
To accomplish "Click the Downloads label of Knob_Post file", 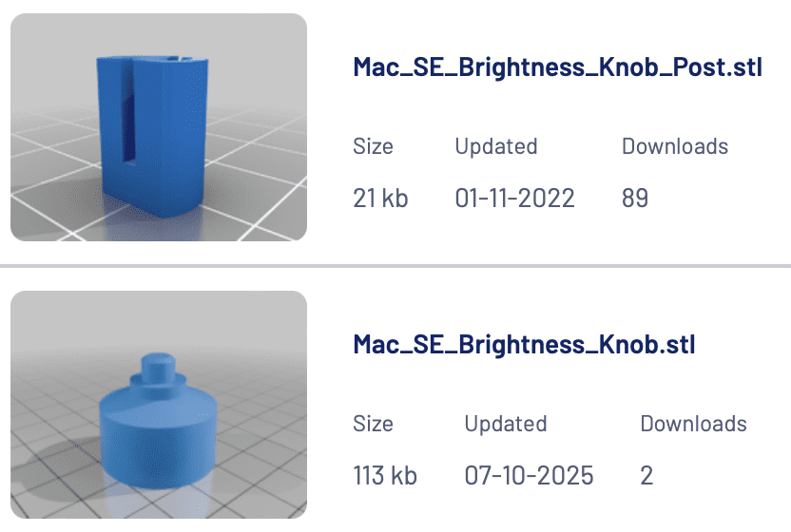I will point(675,146).
